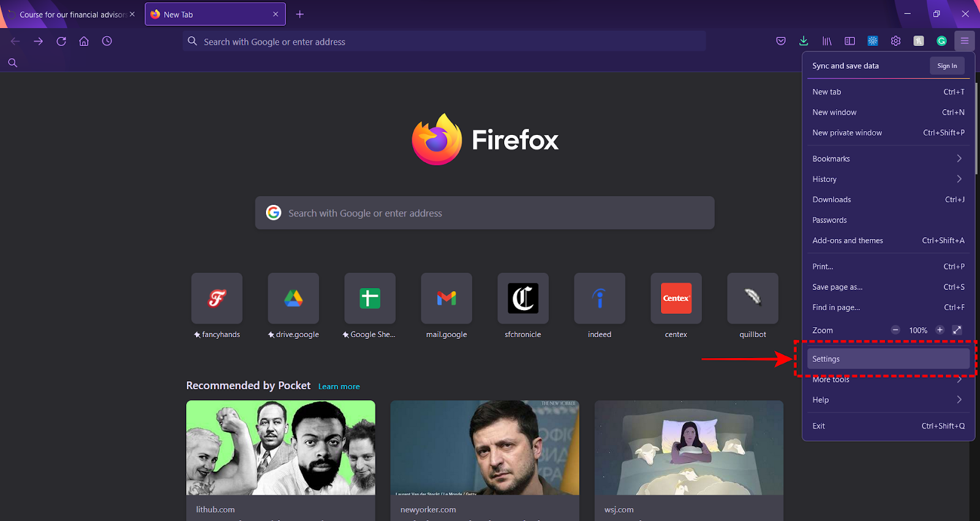Expand the Help submenu

pyautogui.click(x=888, y=400)
